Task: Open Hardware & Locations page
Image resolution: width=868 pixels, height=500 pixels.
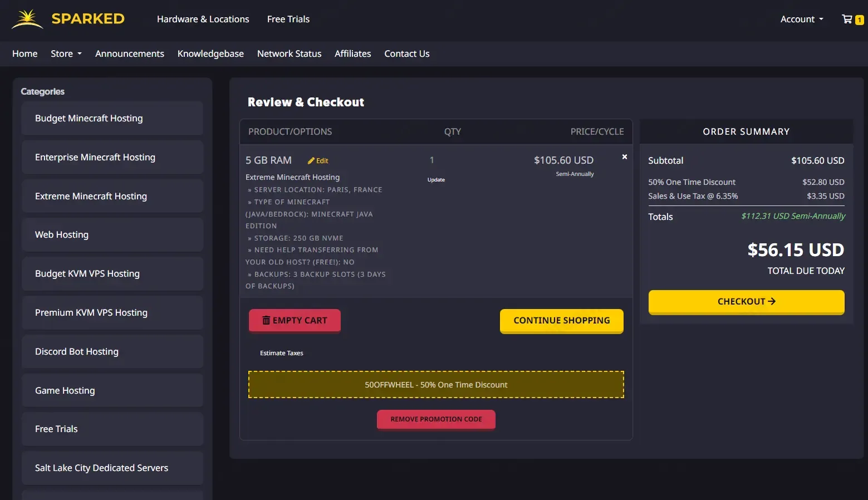Action: click(x=203, y=19)
